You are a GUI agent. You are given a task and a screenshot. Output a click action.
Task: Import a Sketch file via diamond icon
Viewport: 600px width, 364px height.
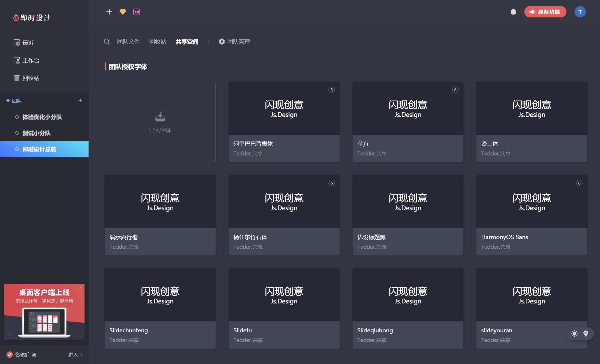point(123,12)
